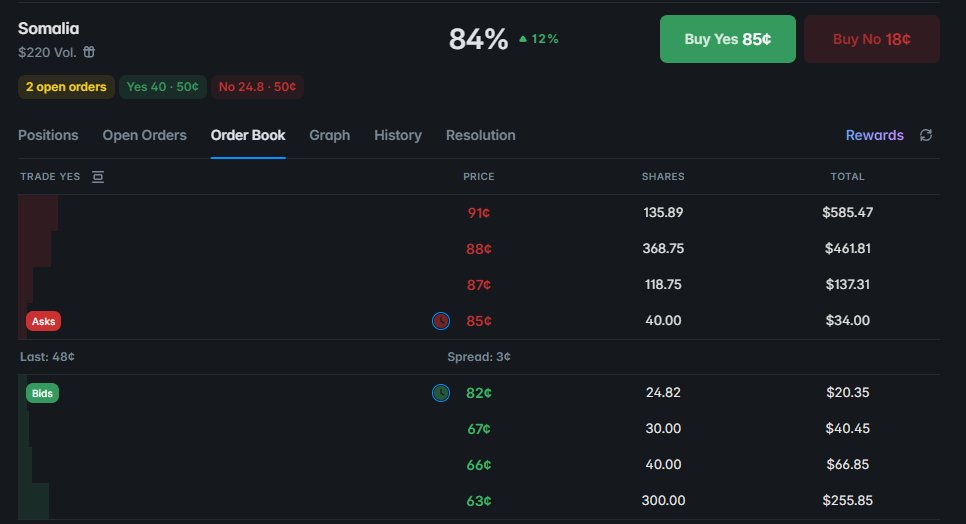Click the $137.31 total
Image resolution: width=966 pixels, height=524 pixels.
848,284
